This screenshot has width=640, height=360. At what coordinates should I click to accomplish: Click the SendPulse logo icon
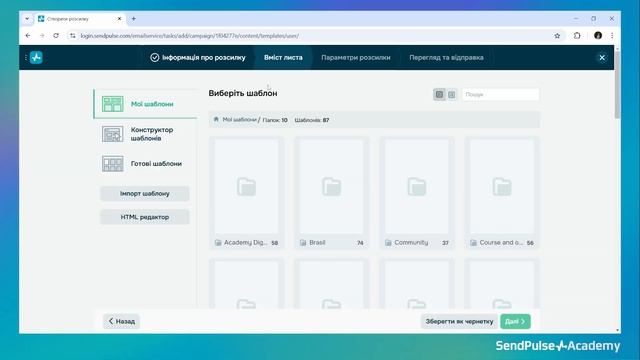pyautogui.click(x=36, y=58)
